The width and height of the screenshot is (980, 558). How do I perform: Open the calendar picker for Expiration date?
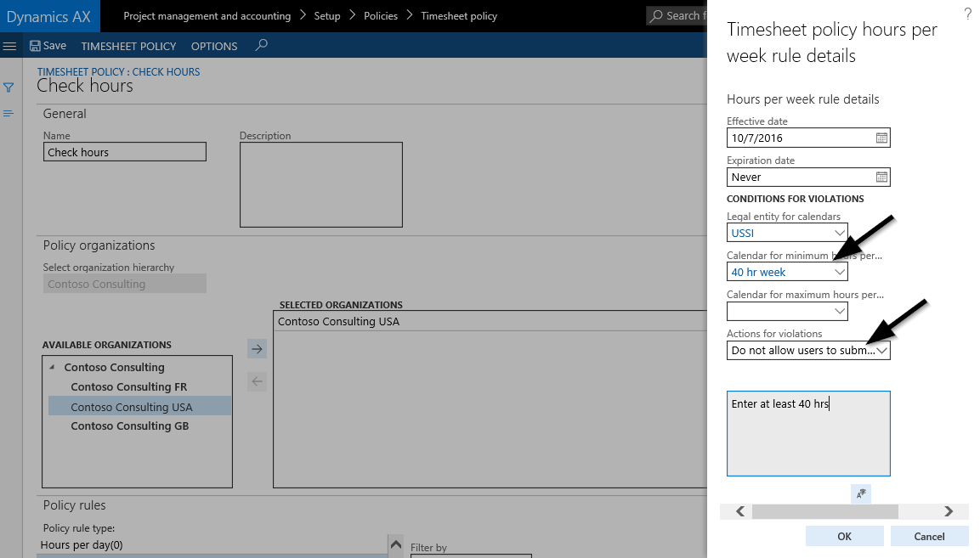tap(881, 177)
